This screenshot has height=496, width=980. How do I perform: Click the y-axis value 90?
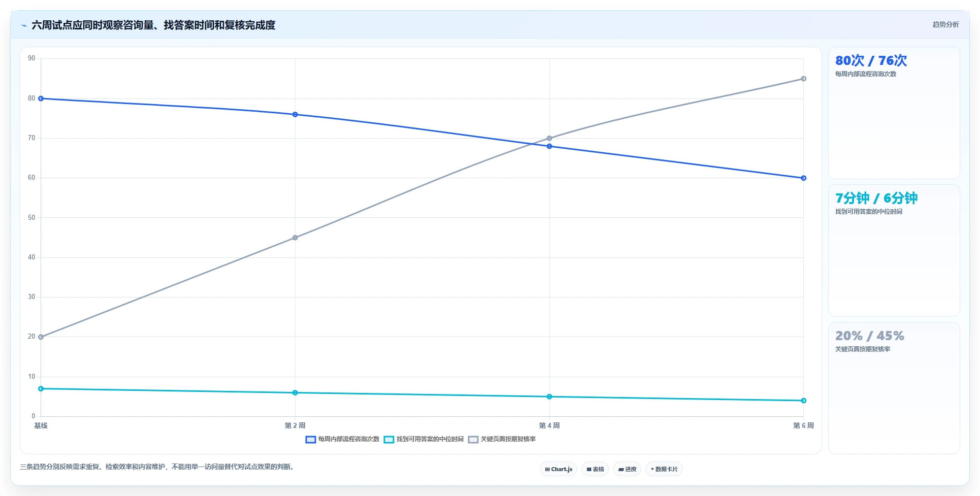(x=31, y=58)
